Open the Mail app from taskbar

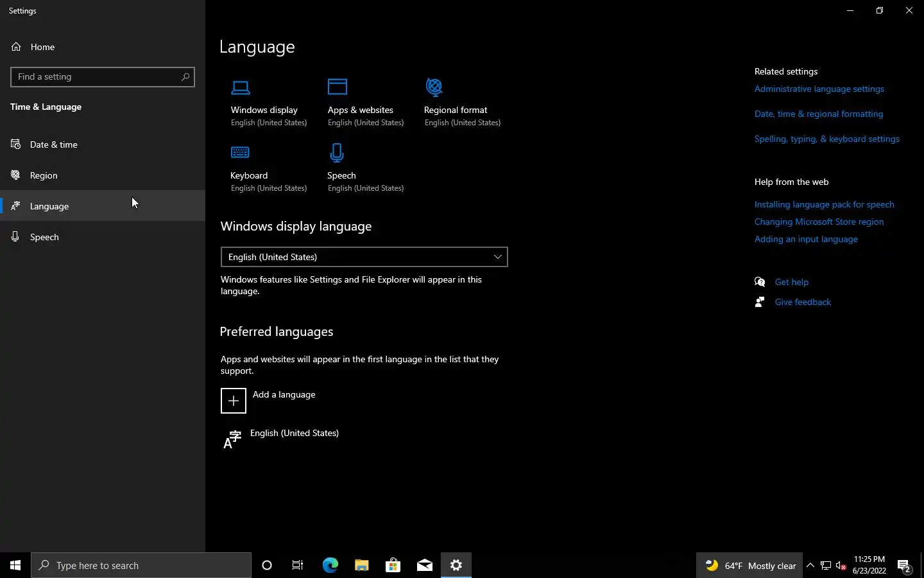coord(424,565)
